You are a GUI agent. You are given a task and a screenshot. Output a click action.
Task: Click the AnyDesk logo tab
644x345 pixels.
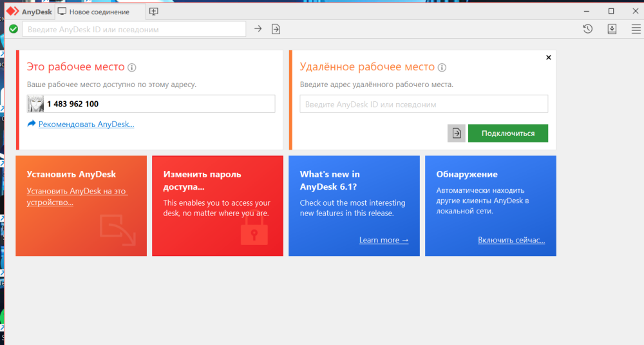coord(29,12)
